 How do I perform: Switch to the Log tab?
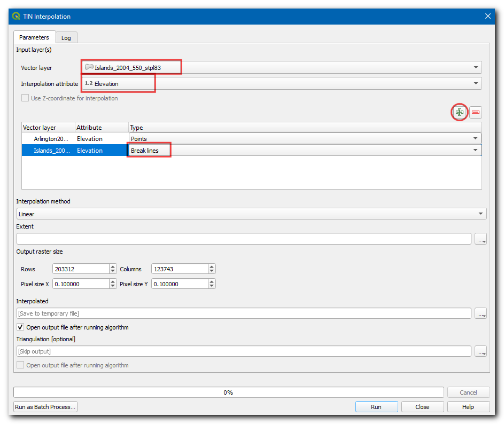66,38
